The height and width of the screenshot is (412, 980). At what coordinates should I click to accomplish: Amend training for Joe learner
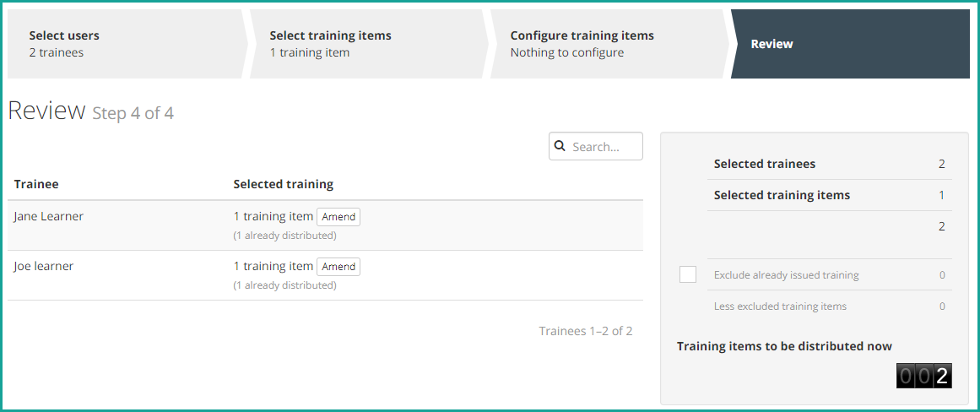tap(338, 266)
